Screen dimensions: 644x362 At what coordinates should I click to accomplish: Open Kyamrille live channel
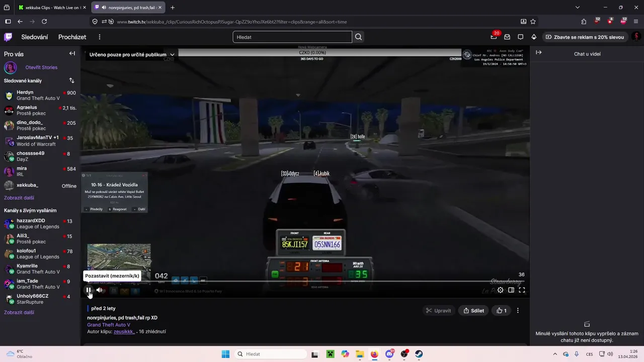point(40,269)
